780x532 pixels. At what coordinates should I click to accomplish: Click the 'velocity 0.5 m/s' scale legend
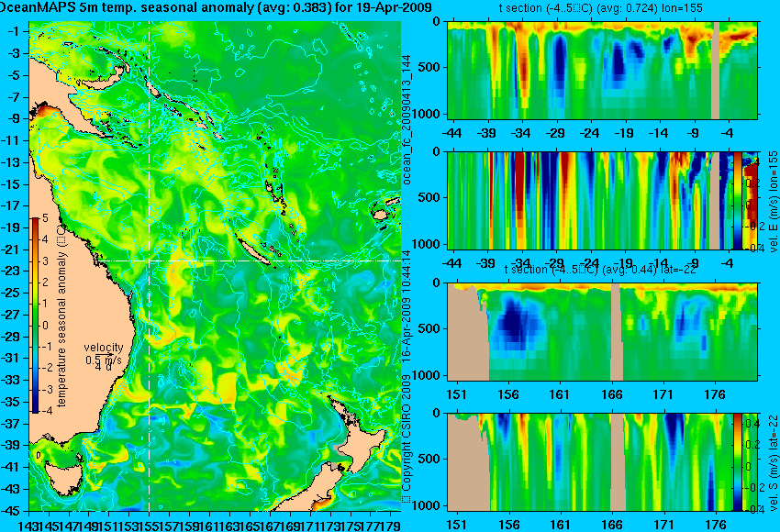[x=104, y=358]
